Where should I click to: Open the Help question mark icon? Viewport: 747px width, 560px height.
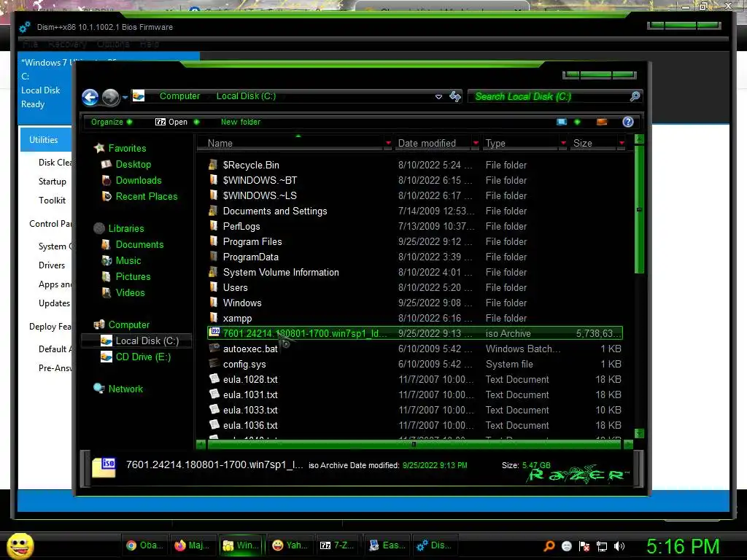coord(628,122)
